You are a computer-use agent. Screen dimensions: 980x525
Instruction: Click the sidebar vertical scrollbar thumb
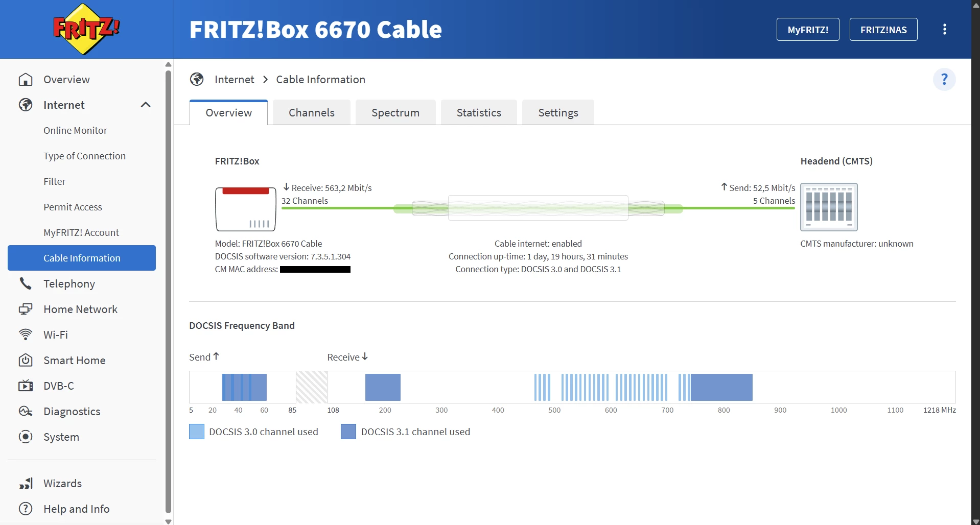169,291
